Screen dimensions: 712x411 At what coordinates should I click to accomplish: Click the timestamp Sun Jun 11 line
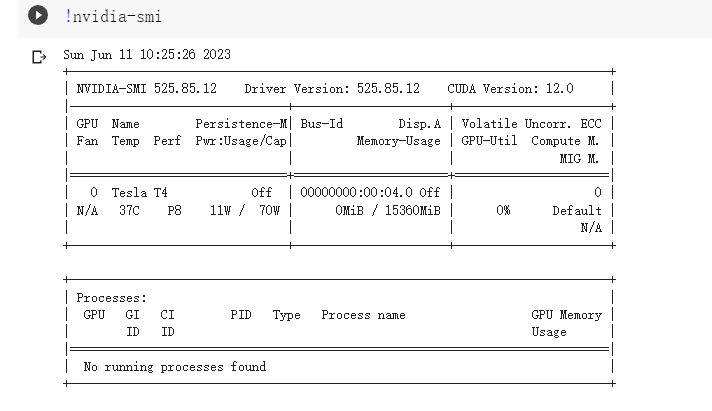[x=146, y=55]
